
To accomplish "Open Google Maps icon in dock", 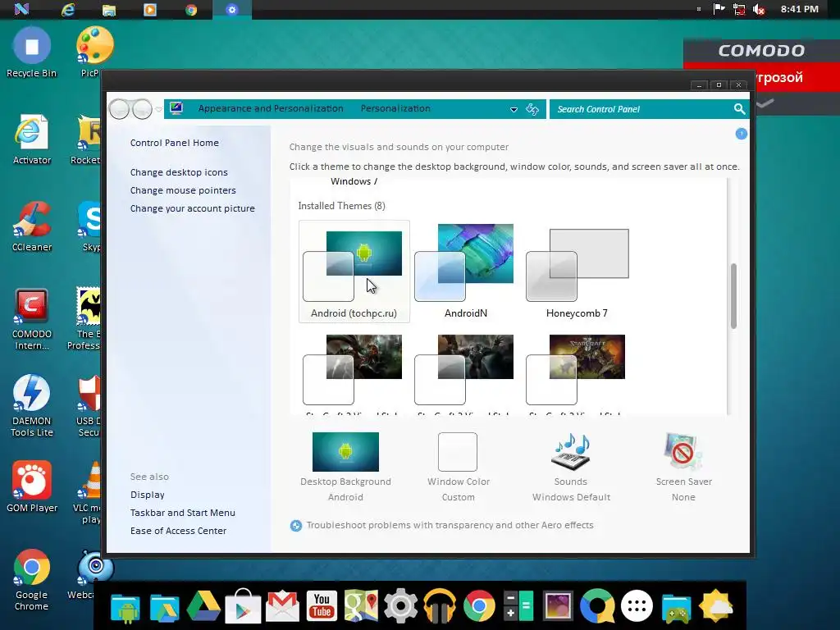I will pos(361,606).
